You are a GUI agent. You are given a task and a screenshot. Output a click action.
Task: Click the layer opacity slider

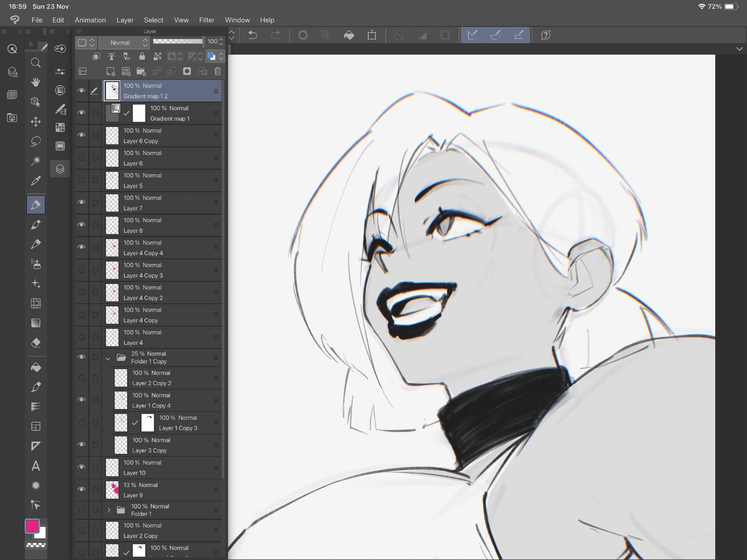(178, 41)
